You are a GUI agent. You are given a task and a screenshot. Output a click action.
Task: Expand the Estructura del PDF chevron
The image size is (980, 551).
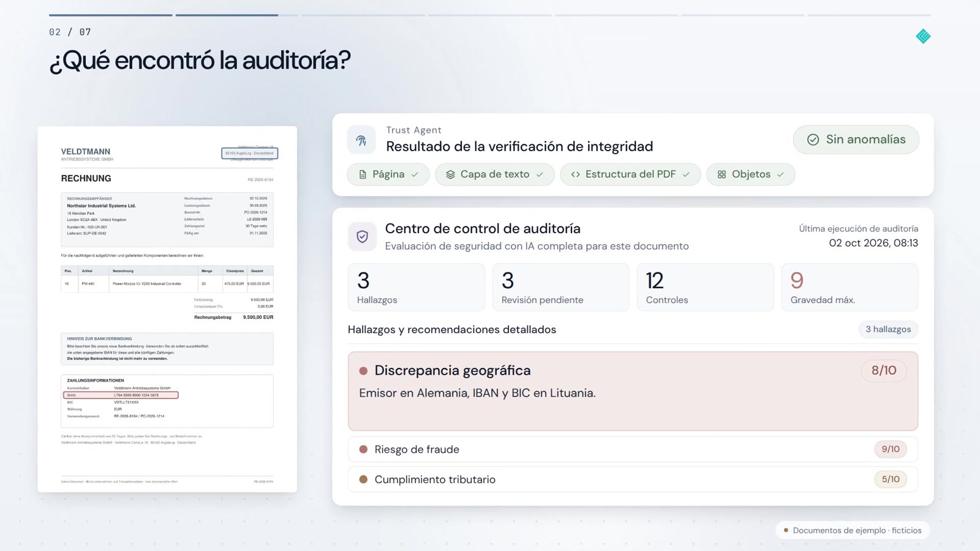click(x=686, y=174)
